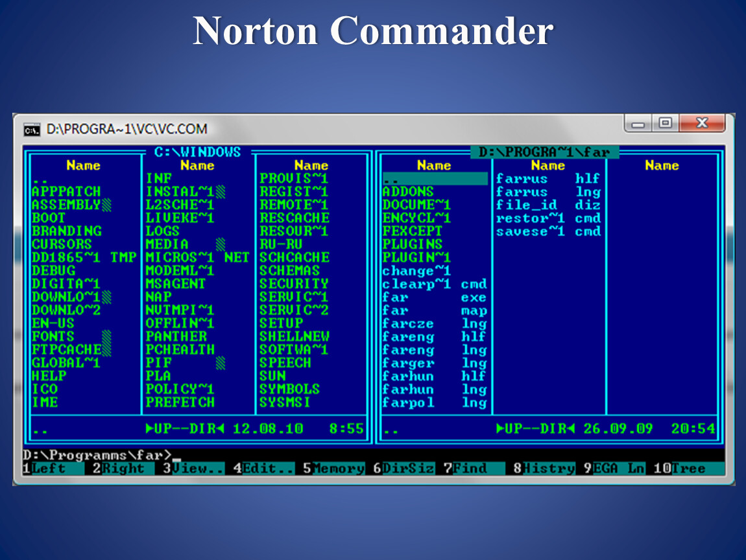Viewport: 746px width, 560px height.
Task: Select the highlighted '..' entry in right panel
Action: [x=435, y=179]
